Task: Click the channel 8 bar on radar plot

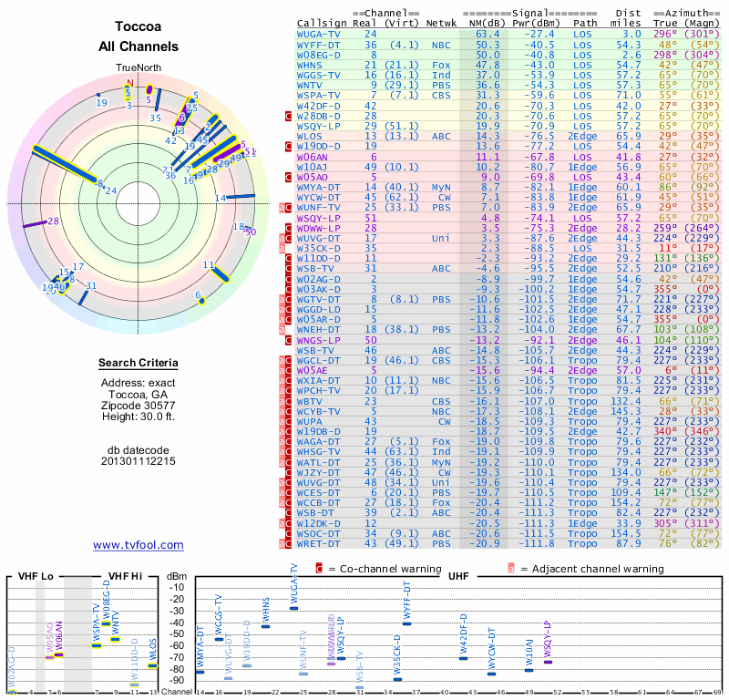Action: (x=65, y=165)
